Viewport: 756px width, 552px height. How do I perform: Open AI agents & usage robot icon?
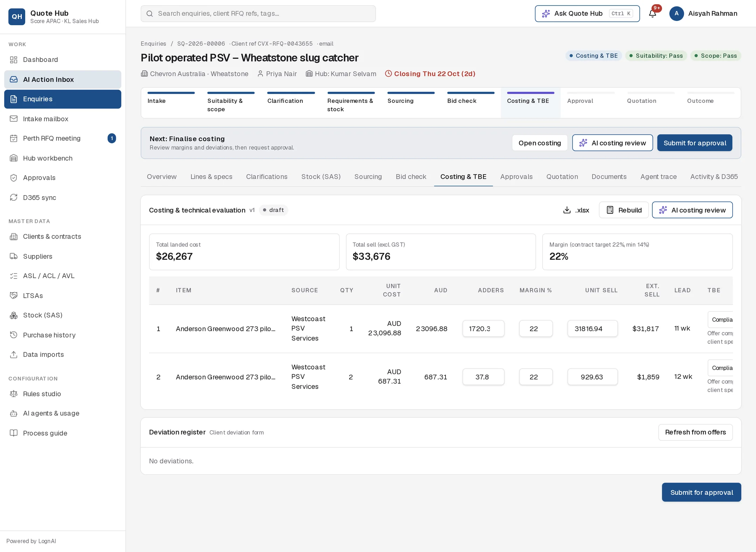(x=14, y=413)
